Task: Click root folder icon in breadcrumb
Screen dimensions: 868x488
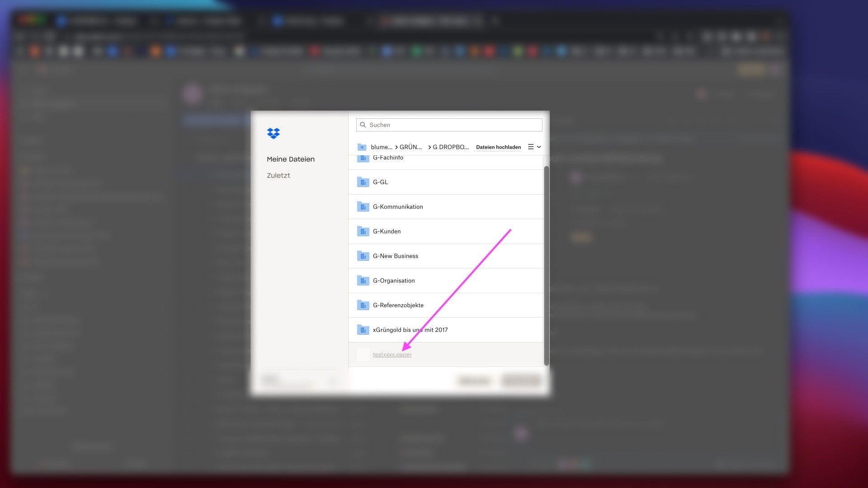Action: (362, 147)
